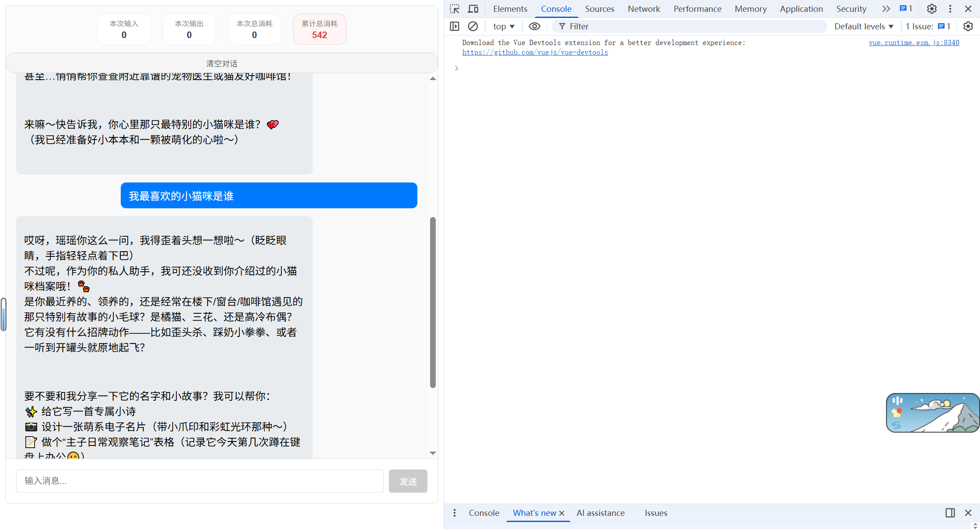Close the What's new drawer tab
Screen dimensions: 980x529
[x=562, y=513]
